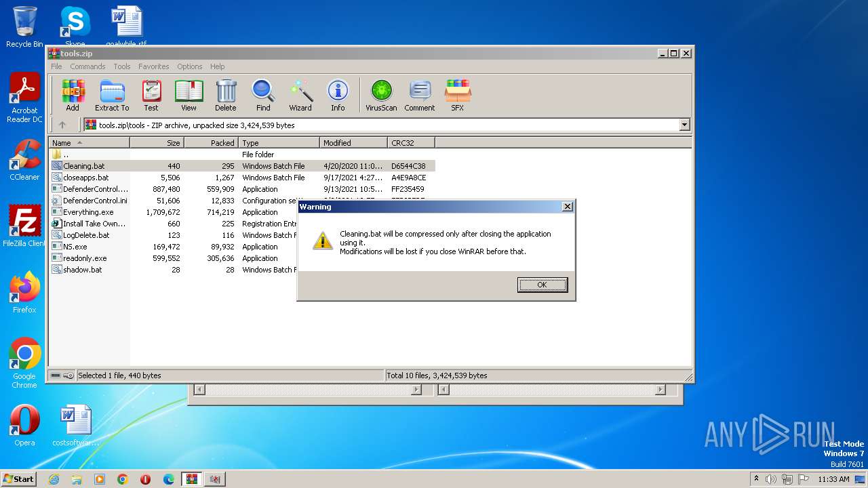The width and height of the screenshot is (868, 488).
Task: Sort by Name column header
Action: tap(89, 142)
